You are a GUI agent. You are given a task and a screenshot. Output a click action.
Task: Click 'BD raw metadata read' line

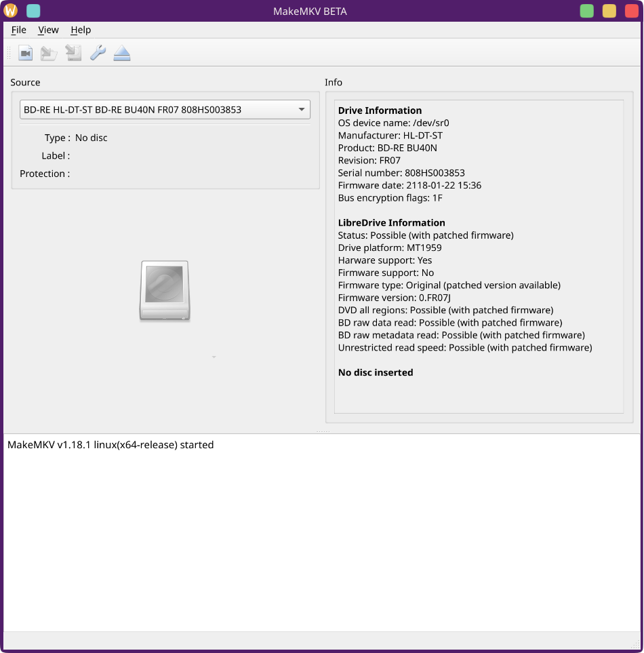click(461, 335)
